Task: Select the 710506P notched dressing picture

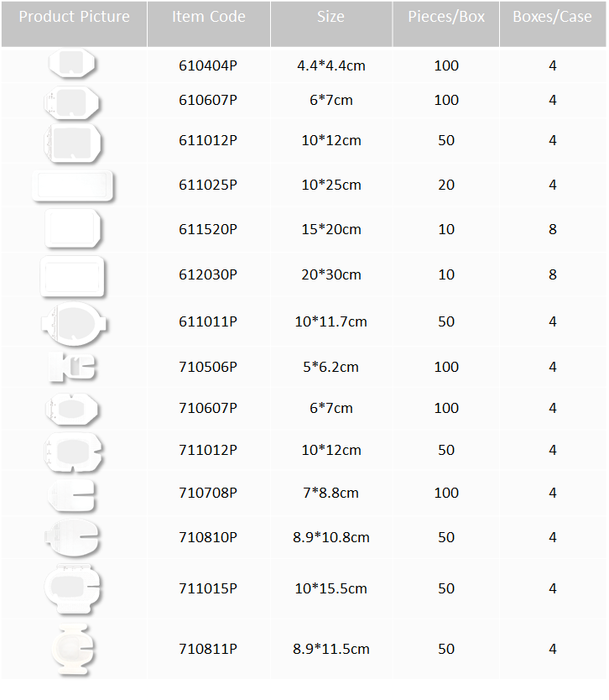Action: coord(72,367)
